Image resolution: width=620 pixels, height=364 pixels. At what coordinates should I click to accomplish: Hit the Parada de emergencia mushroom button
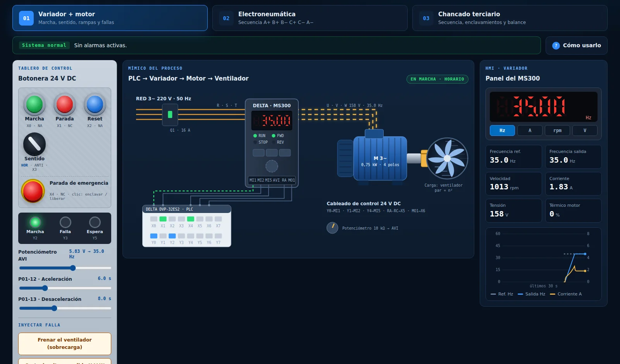[x=33, y=191]
